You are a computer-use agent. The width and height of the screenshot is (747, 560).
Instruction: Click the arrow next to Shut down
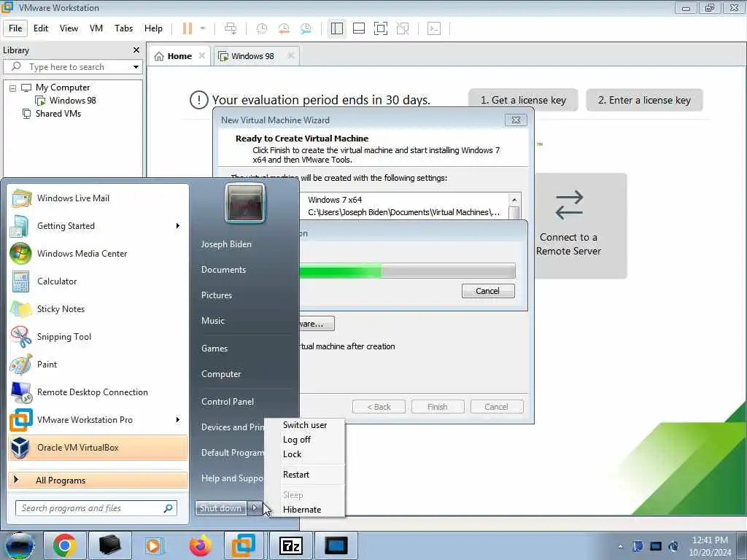pyautogui.click(x=255, y=508)
